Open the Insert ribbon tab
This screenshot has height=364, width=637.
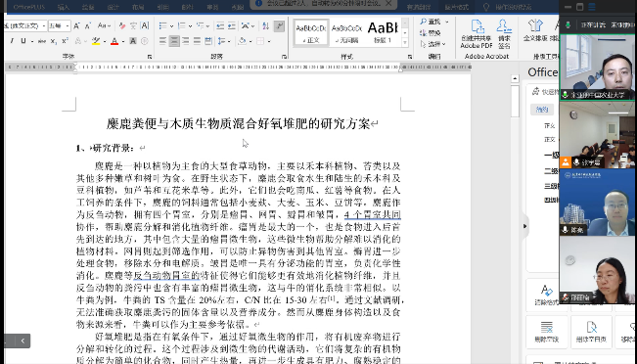point(63,7)
